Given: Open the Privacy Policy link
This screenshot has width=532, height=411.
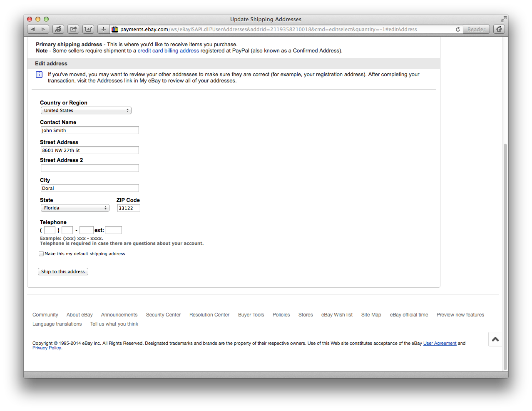Looking at the screenshot, I should (x=47, y=348).
